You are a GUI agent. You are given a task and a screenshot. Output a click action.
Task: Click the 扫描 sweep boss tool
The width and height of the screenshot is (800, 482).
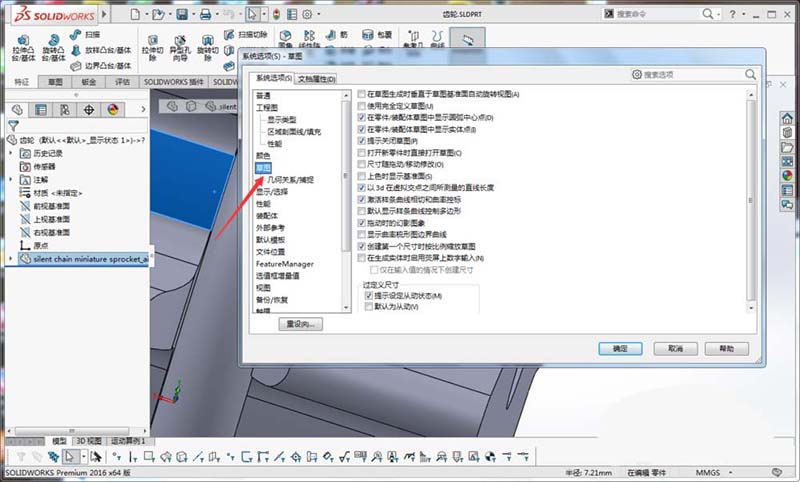85,35
